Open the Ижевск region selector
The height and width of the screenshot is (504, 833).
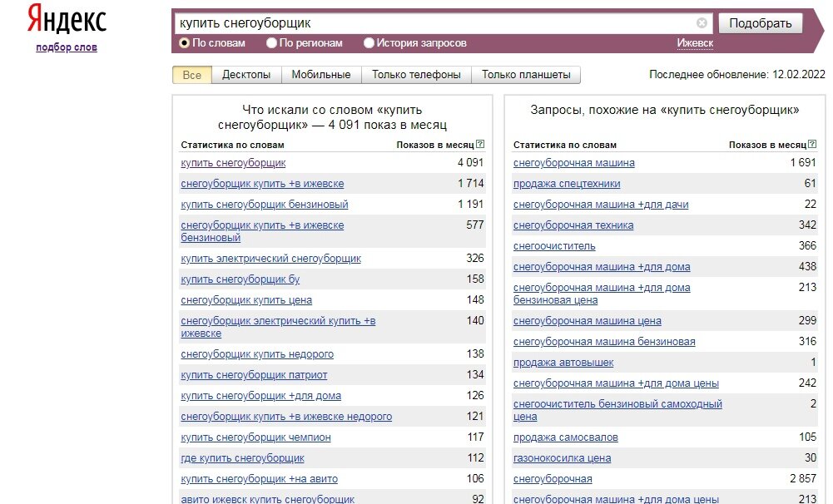coord(695,43)
